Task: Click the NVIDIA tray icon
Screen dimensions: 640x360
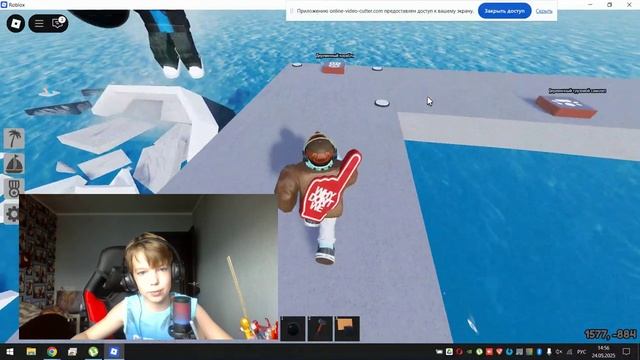Action: (469, 351)
